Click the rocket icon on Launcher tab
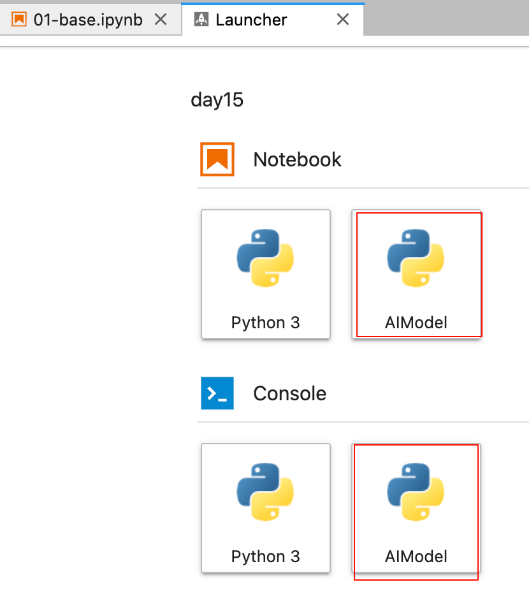The height and width of the screenshot is (598, 530). point(201,19)
